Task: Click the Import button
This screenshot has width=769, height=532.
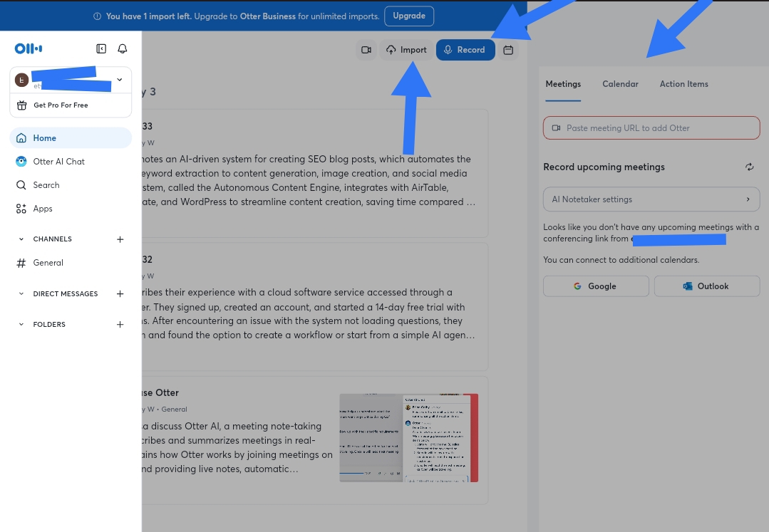Action: (x=406, y=50)
